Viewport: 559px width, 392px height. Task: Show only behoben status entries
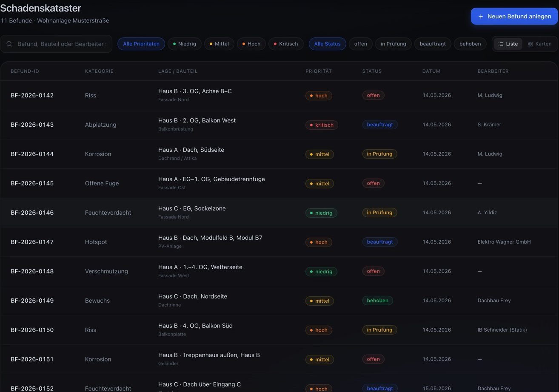tap(470, 44)
